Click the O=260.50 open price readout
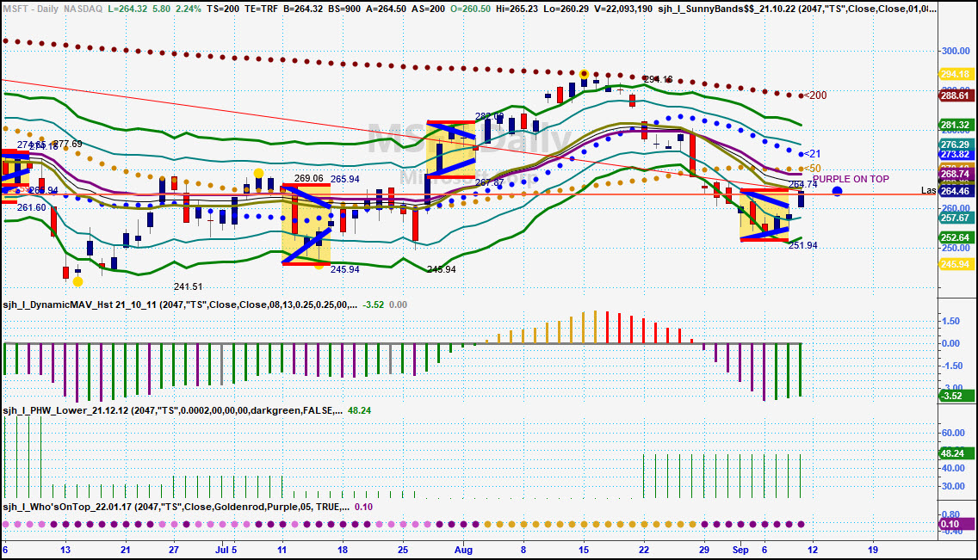 click(x=469, y=9)
